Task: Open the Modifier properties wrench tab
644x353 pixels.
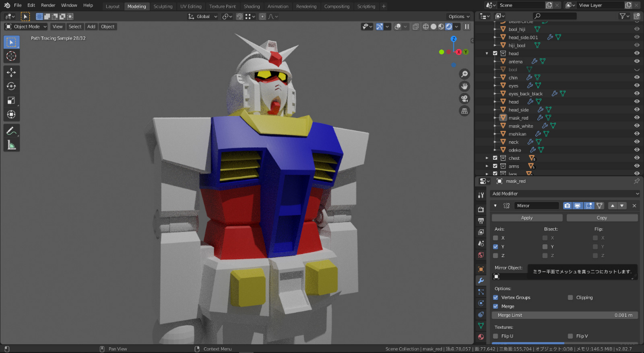Action: tap(481, 280)
